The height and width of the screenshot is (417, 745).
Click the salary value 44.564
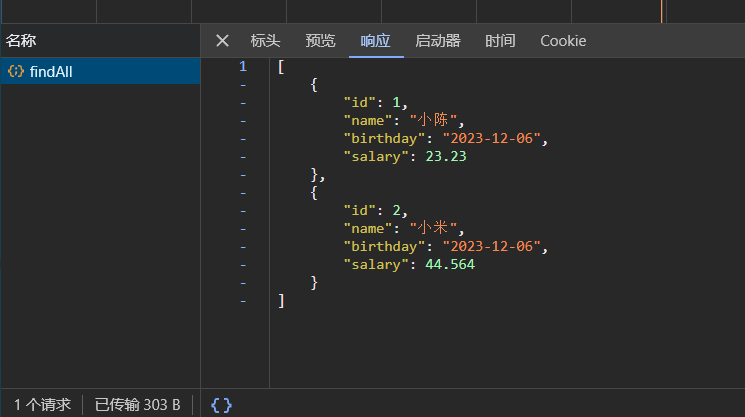pos(450,265)
